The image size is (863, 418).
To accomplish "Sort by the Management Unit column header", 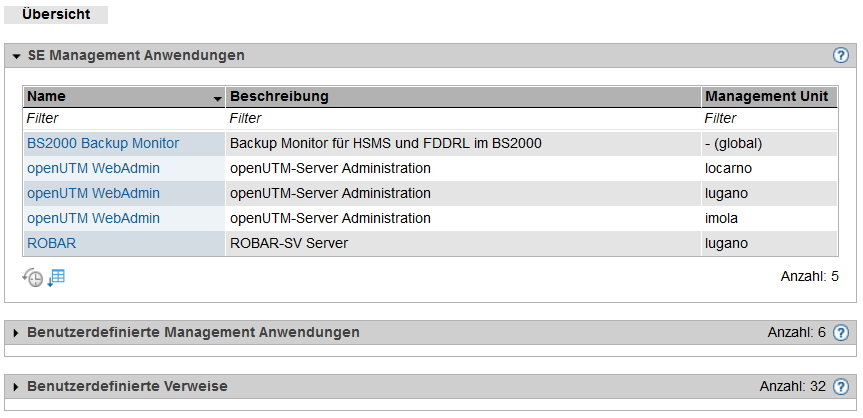I will (767, 96).
